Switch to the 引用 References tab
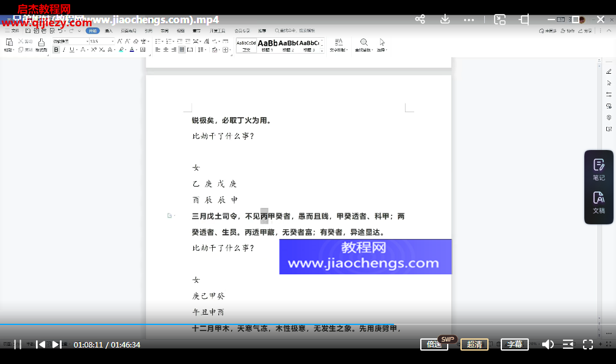 click(148, 30)
